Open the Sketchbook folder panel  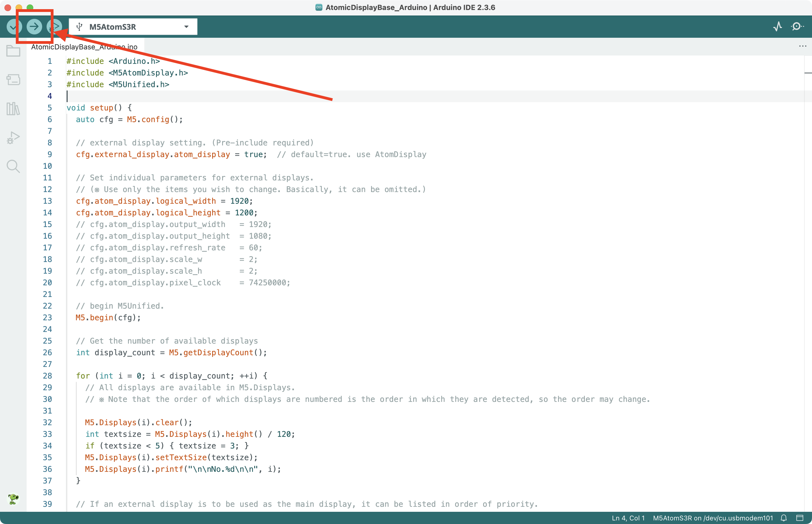(x=13, y=51)
